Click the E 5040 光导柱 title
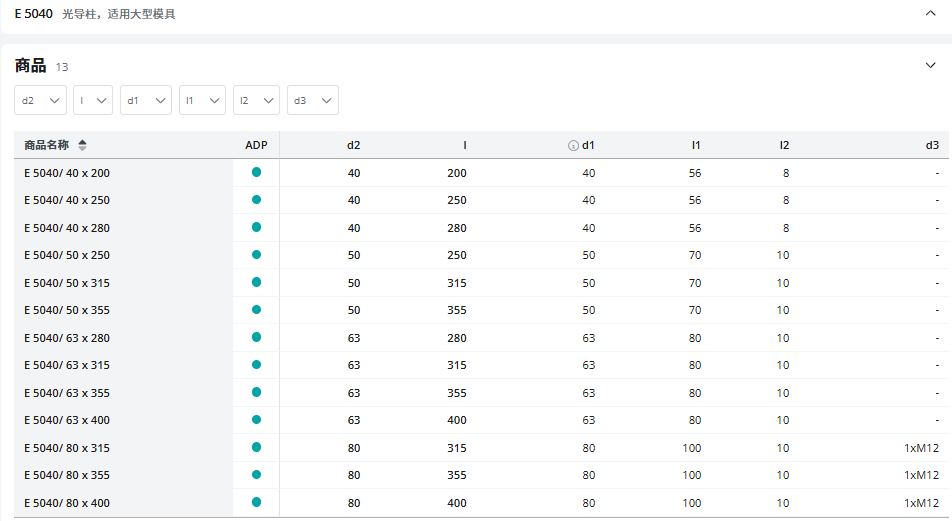Image resolution: width=952 pixels, height=521 pixels. tap(95, 13)
